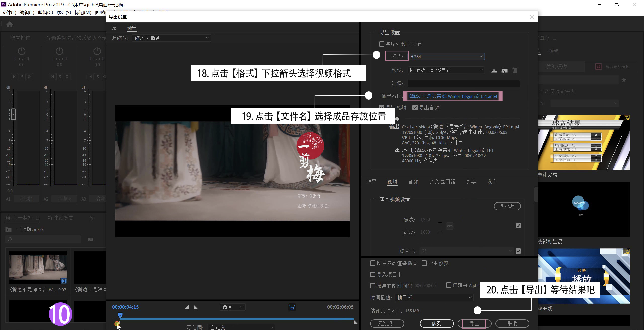Mute audio track A2 with M button
644x330 pixels.
(52, 77)
